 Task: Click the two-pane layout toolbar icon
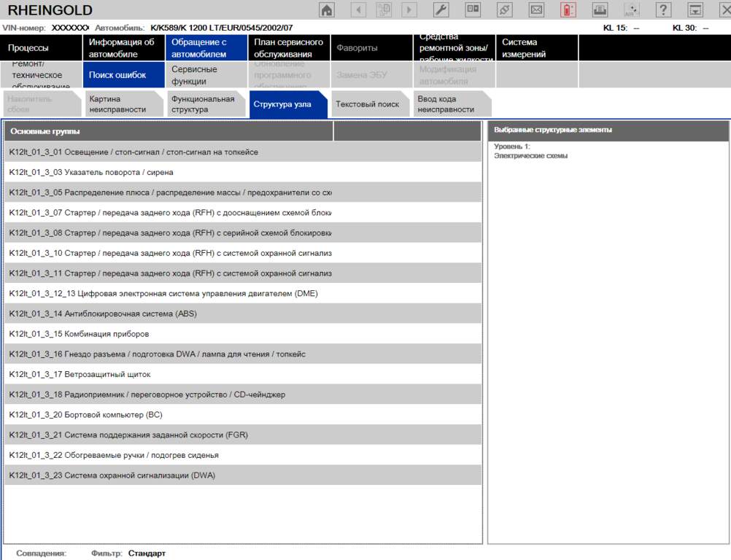(473, 10)
